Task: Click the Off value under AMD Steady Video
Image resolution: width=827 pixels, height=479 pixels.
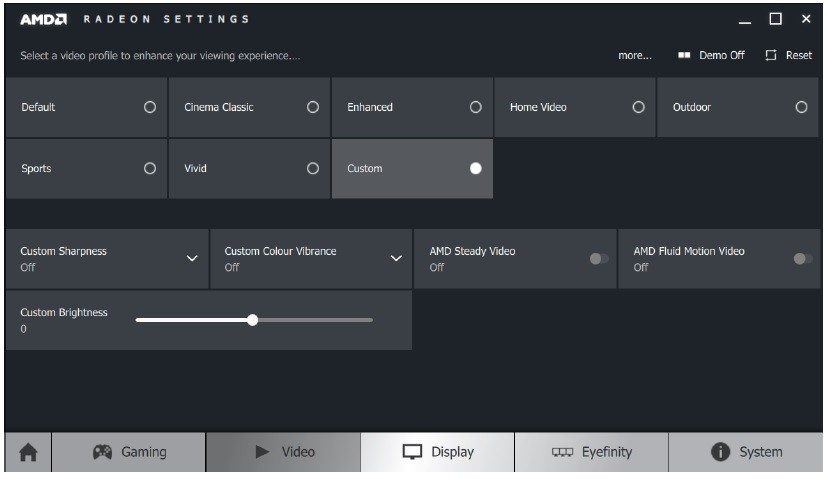Action: tap(436, 268)
